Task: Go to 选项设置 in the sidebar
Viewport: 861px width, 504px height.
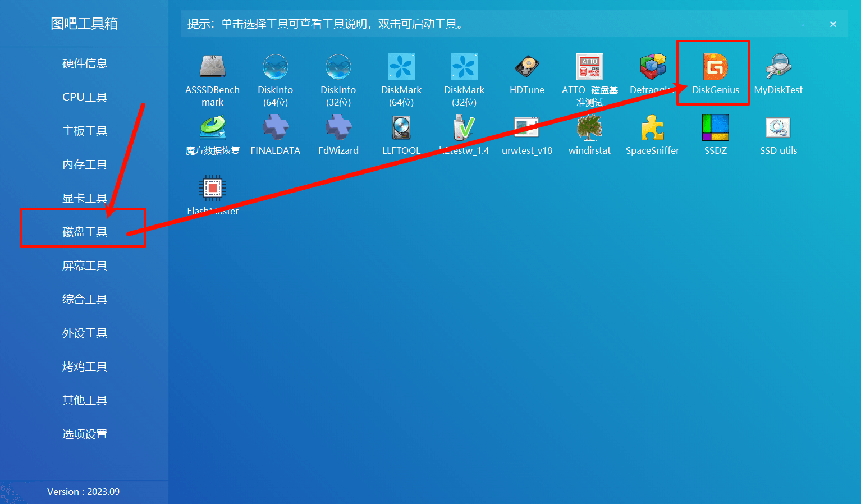Action: point(84,434)
